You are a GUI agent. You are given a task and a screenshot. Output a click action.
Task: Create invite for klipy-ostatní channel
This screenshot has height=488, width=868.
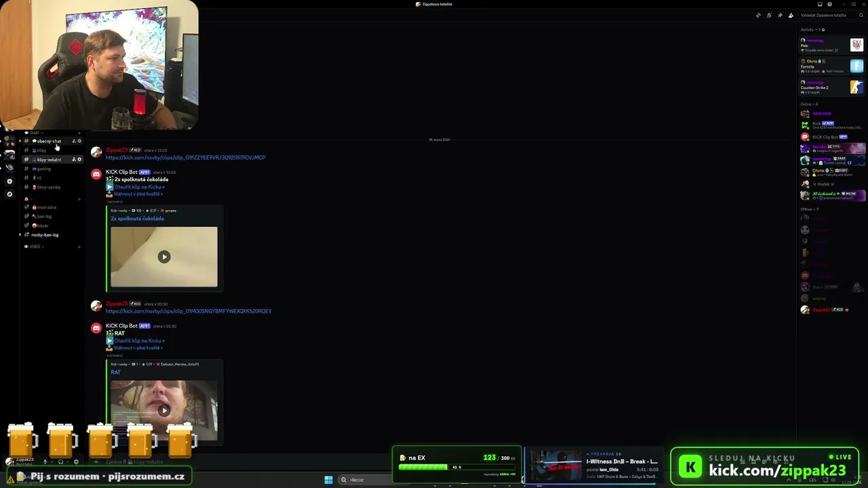pyautogui.click(x=74, y=159)
